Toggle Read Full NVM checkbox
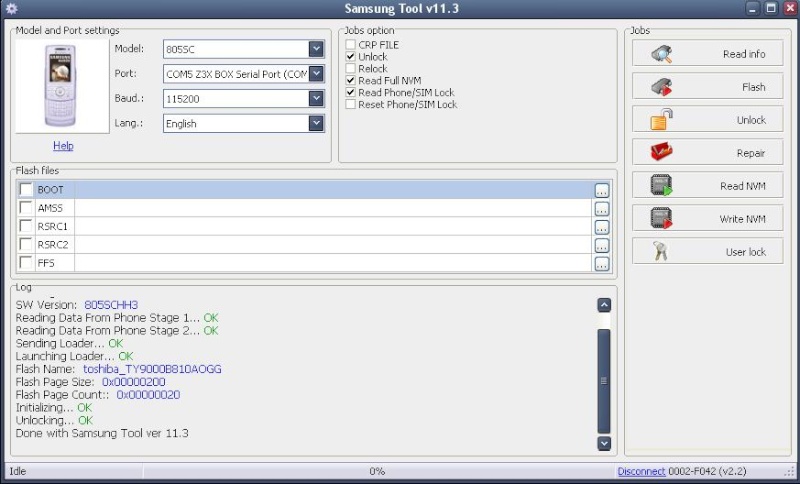Viewport: 800px width, 484px height. coord(351,80)
